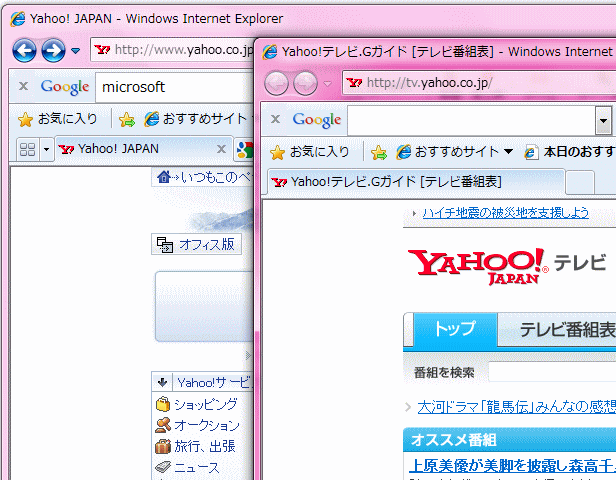Click disabled Forward button in Yahoo!テレビ window
The image size is (616, 480).
click(x=305, y=83)
